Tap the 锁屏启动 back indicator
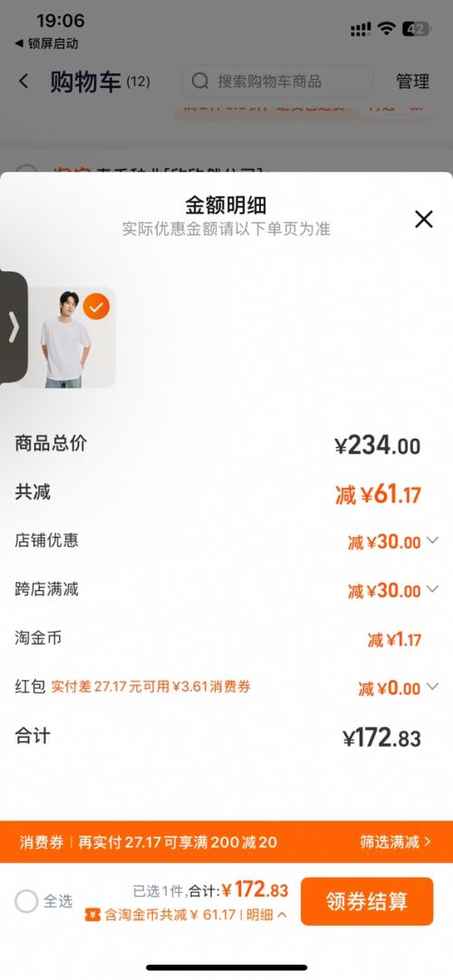 (x=46, y=44)
